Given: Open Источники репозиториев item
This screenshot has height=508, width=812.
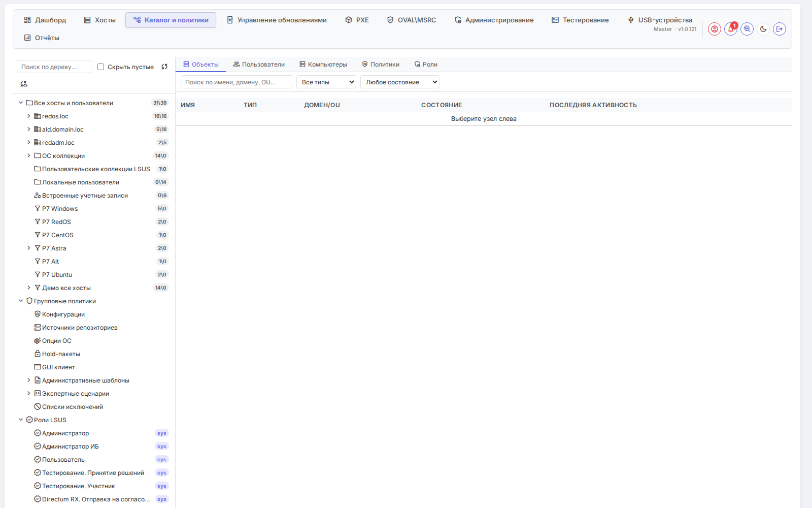Looking at the screenshot, I should tap(80, 328).
